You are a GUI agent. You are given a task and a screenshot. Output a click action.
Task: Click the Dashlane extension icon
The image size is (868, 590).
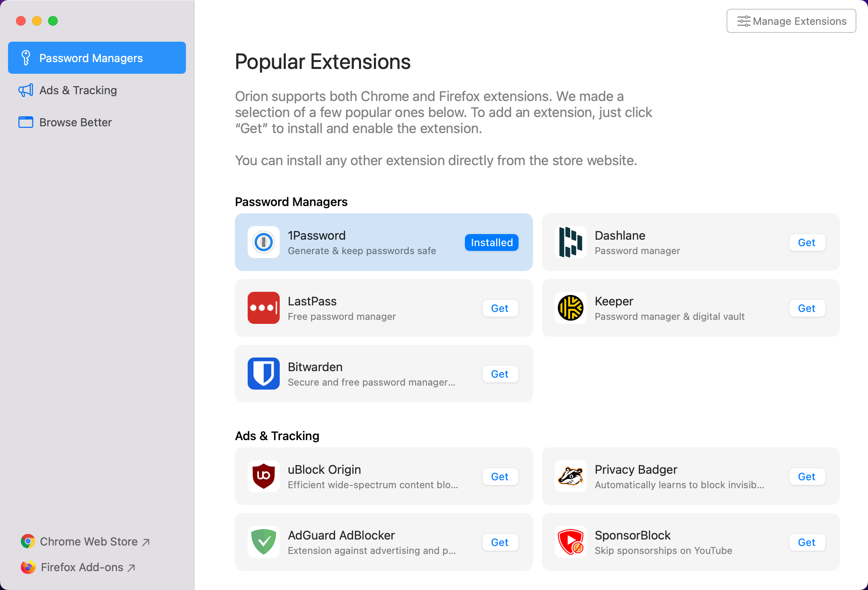click(x=570, y=242)
